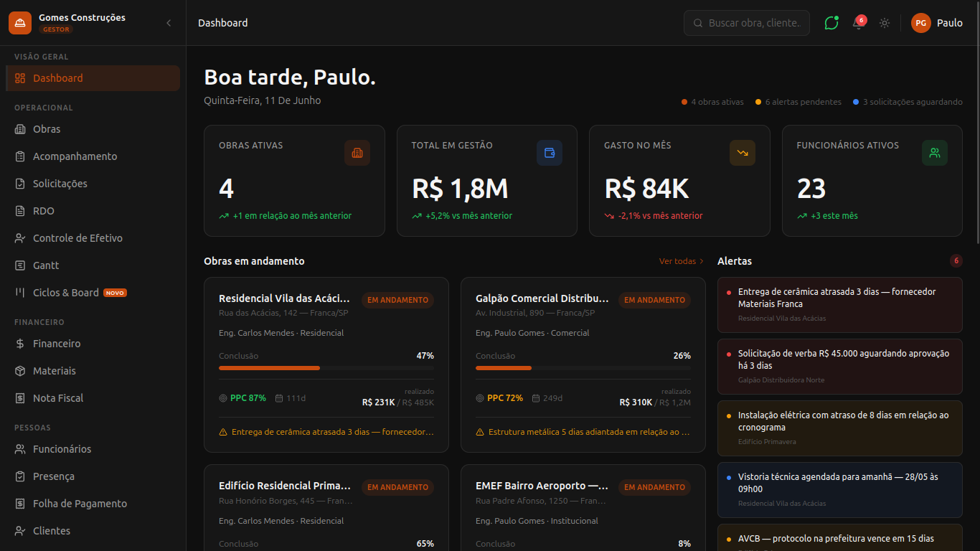Click the R$ 1,8M total value

460,189
